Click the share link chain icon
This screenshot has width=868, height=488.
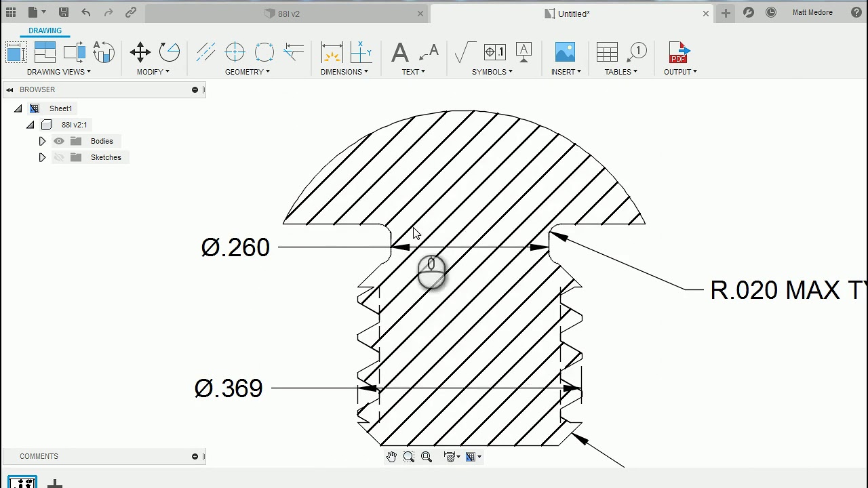131,12
